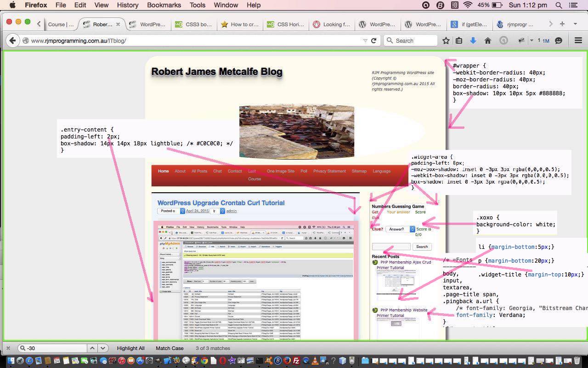Close the active 'Rober...' tab
588x368 pixels.
point(118,24)
